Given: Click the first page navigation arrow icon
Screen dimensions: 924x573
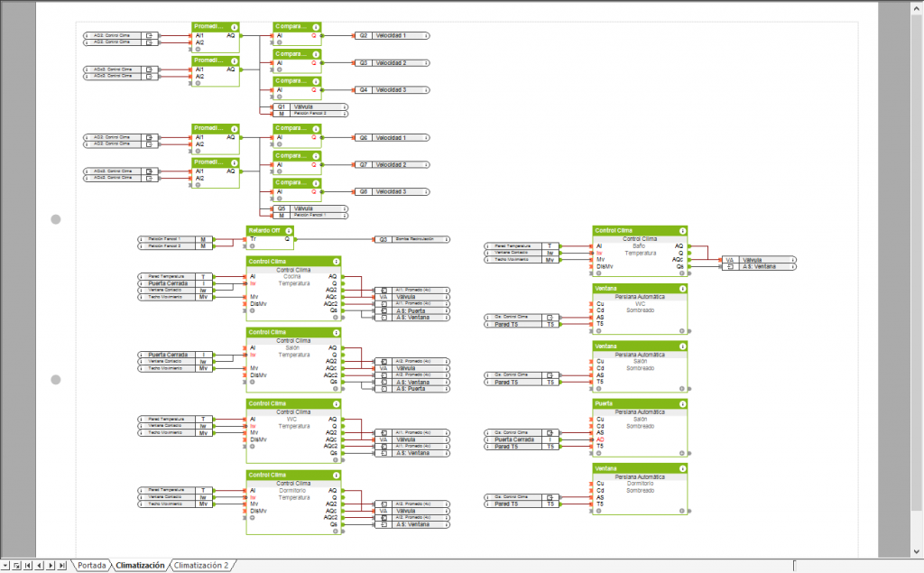Looking at the screenshot, I should (27, 566).
